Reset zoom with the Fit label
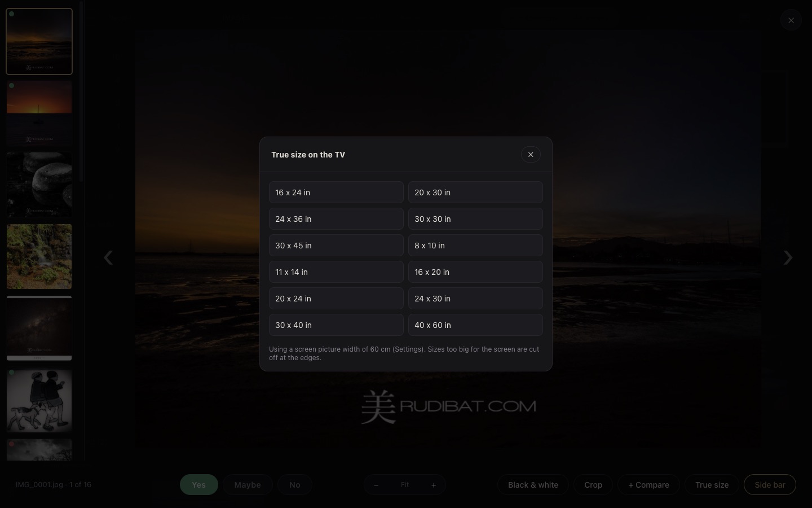The image size is (812, 508). [405, 485]
